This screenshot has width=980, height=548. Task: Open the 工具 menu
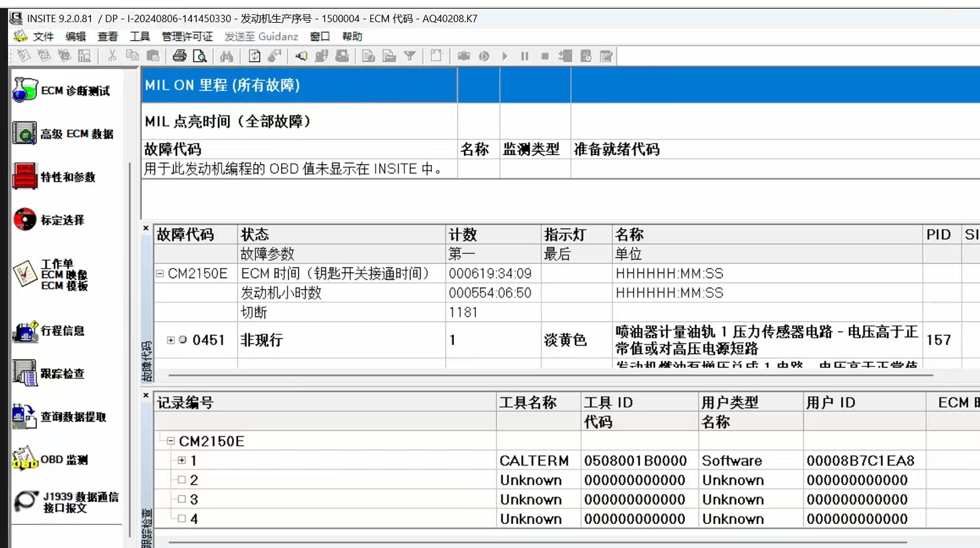pos(140,37)
